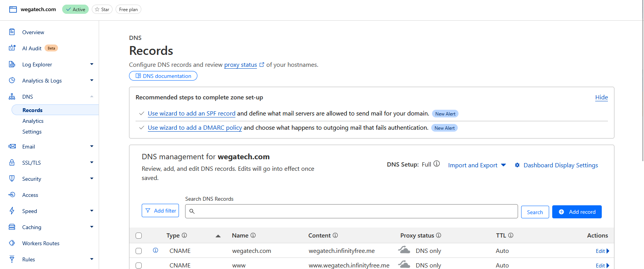Click the Speed lightning bolt icon
This screenshot has height=269, width=644.
12,211
